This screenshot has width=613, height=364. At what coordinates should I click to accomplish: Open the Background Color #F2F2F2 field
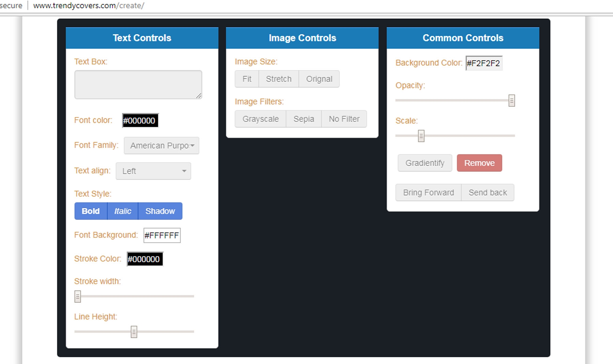(484, 63)
